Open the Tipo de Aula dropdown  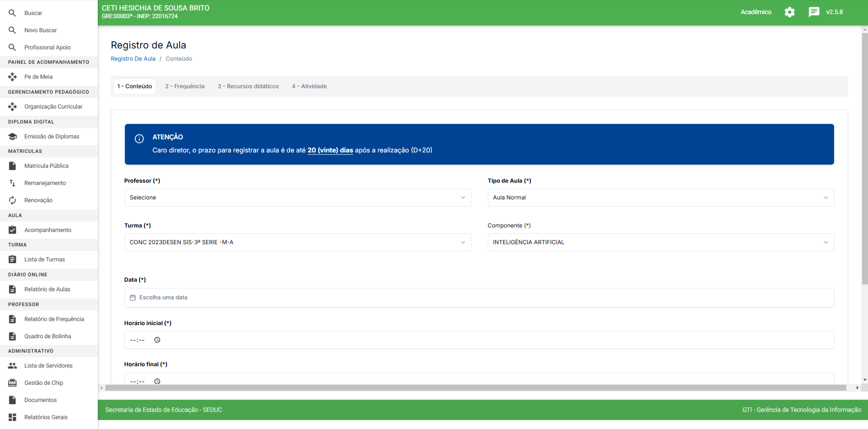pos(660,198)
